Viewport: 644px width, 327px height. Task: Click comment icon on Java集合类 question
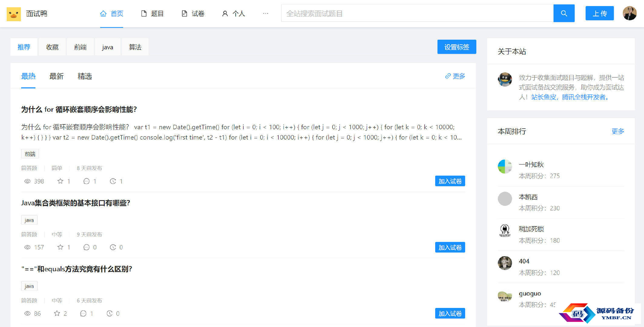87,247
